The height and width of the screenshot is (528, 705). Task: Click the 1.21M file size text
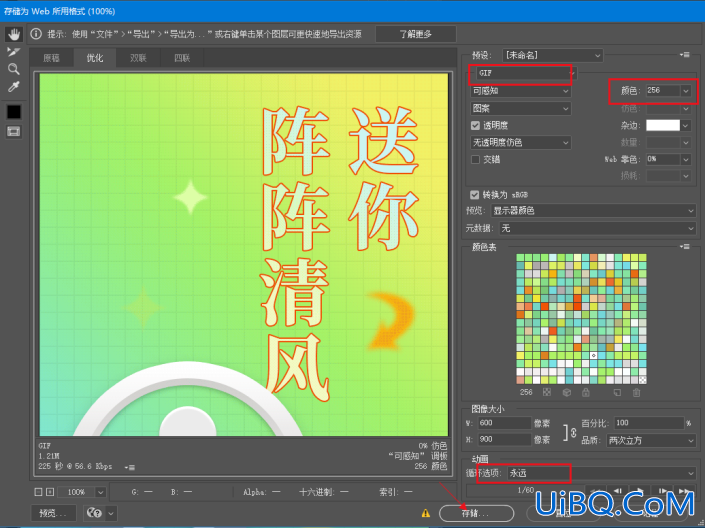[49, 456]
